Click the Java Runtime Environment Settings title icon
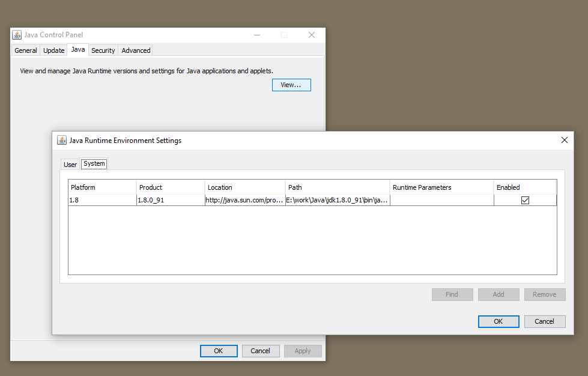This screenshot has height=376, width=588. tap(62, 140)
